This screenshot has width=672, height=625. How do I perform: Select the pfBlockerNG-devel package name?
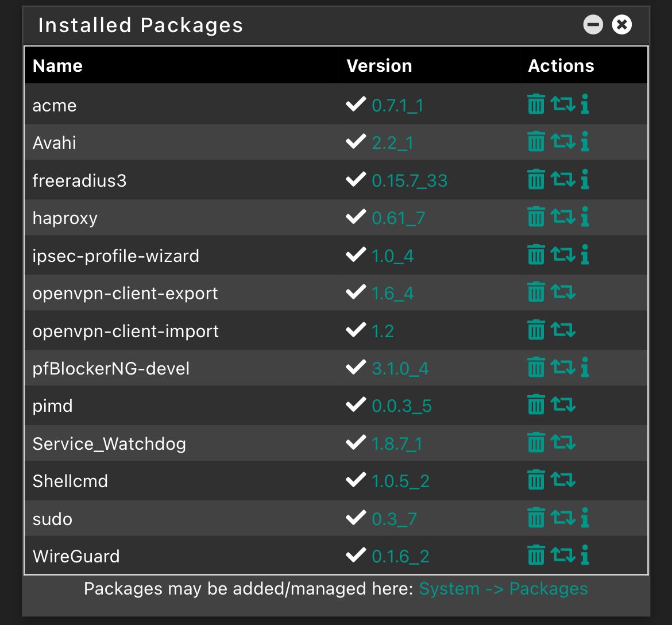click(111, 369)
